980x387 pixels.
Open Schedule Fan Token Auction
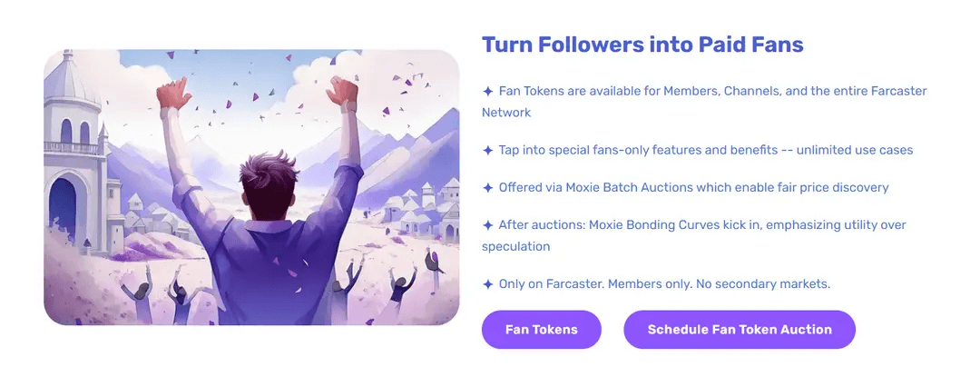[740, 330]
